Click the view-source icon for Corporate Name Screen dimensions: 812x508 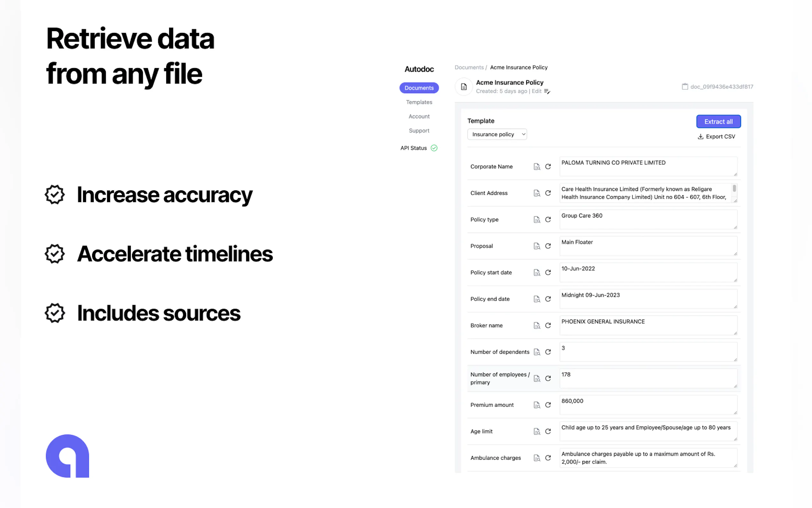tap(537, 167)
